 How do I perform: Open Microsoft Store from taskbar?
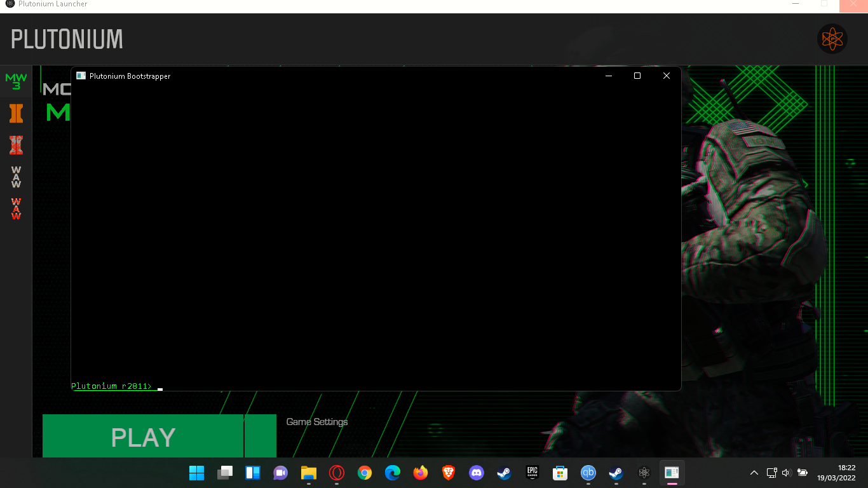point(560,473)
